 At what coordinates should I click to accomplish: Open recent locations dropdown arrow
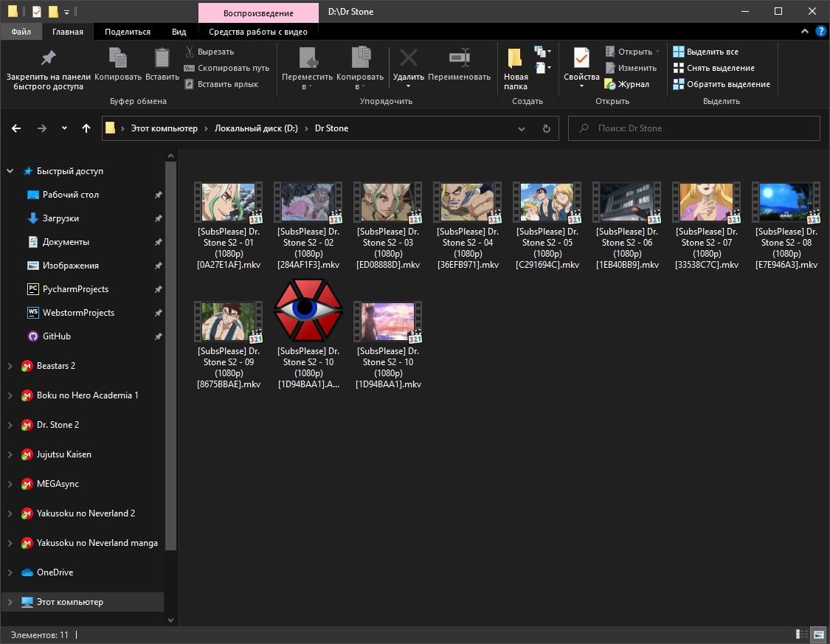tap(64, 128)
